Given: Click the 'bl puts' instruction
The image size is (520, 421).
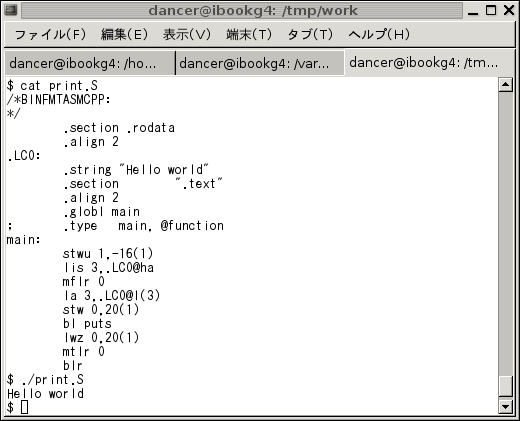Looking at the screenshot, I should point(87,324).
